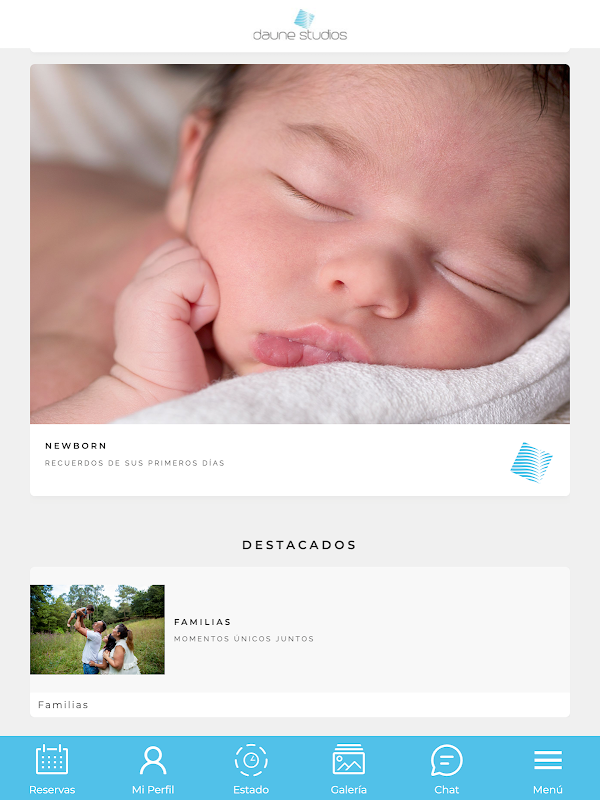Open the Familias heading in Destacados
Screen dimensions: 600x800
click(x=203, y=622)
